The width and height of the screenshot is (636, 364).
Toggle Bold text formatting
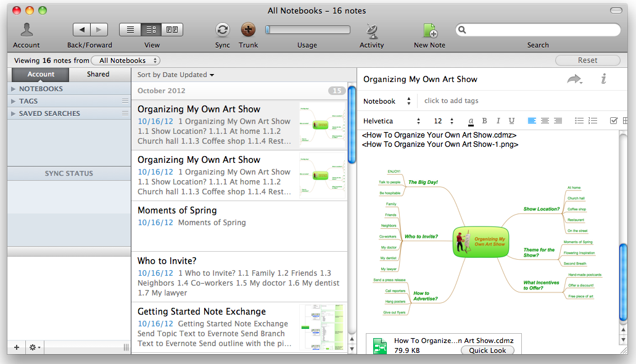(484, 120)
